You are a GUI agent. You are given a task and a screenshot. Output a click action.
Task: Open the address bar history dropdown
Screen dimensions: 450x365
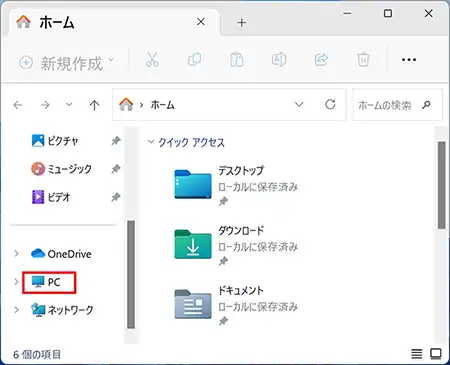[x=299, y=104]
